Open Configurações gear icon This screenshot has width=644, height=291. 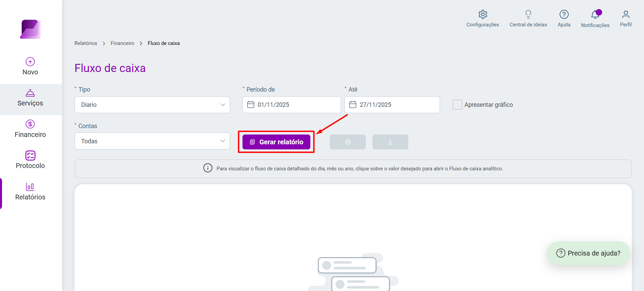coord(483,14)
